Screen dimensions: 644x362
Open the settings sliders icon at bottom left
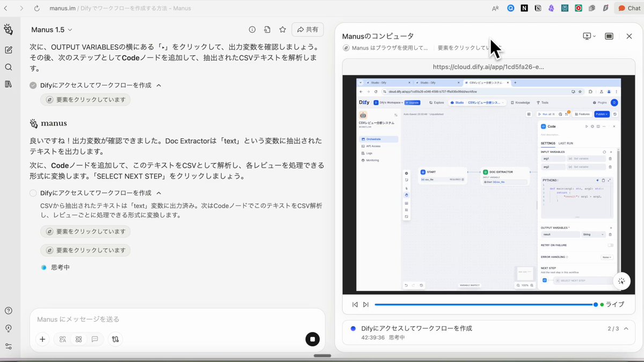[9, 346]
